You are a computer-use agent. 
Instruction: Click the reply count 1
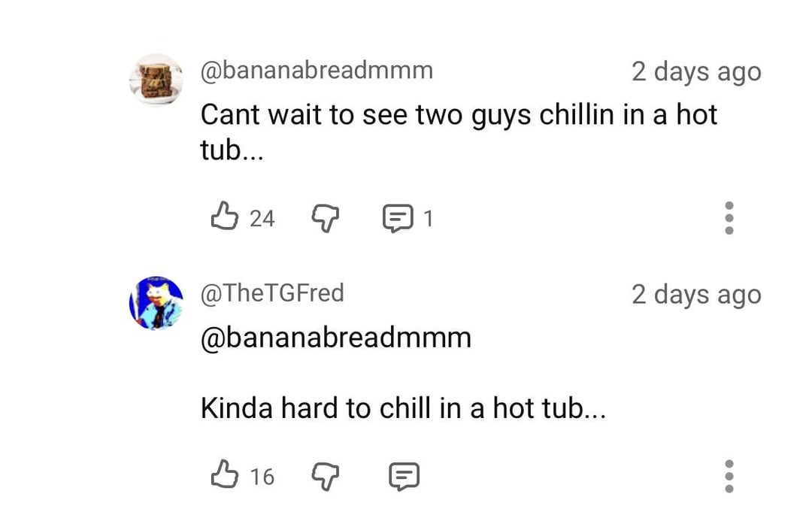pos(428,219)
